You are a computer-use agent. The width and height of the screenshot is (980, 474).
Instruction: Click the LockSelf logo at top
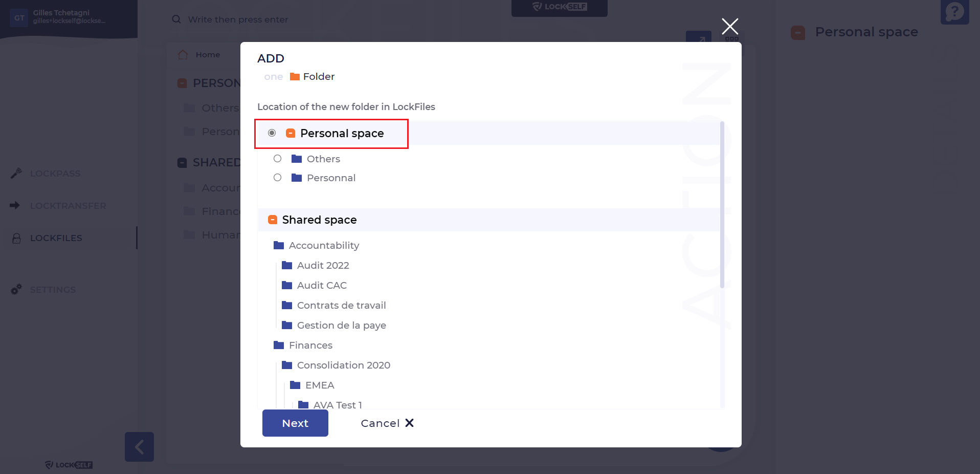tap(560, 7)
